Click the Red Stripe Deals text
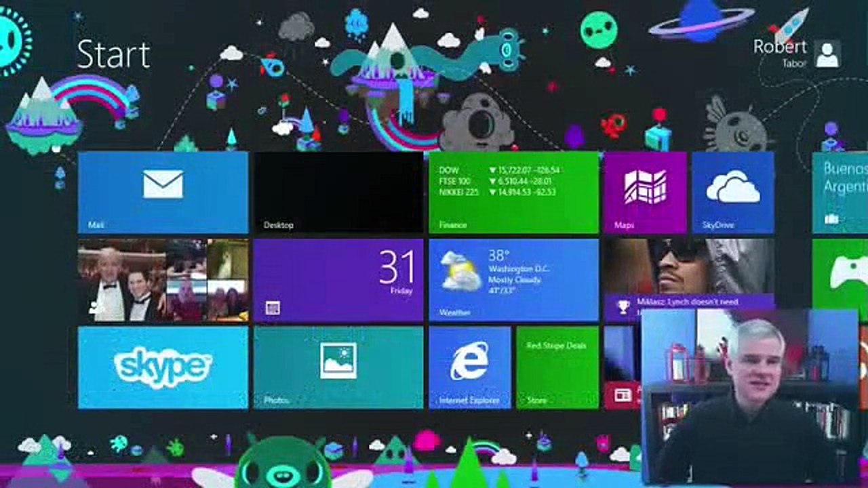This screenshot has width=868, height=488. [556, 346]
